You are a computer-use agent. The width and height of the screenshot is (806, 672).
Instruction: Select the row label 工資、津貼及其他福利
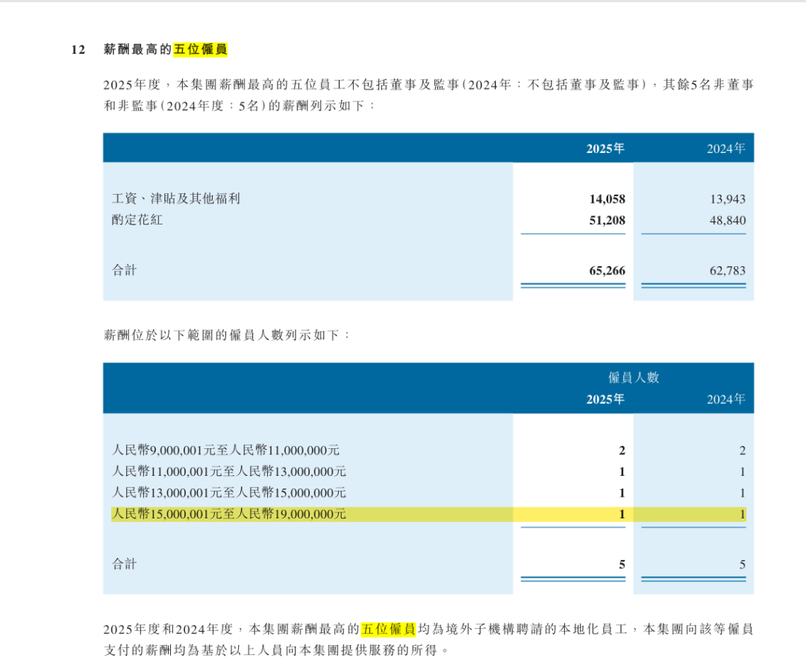[x=175, y=199]
